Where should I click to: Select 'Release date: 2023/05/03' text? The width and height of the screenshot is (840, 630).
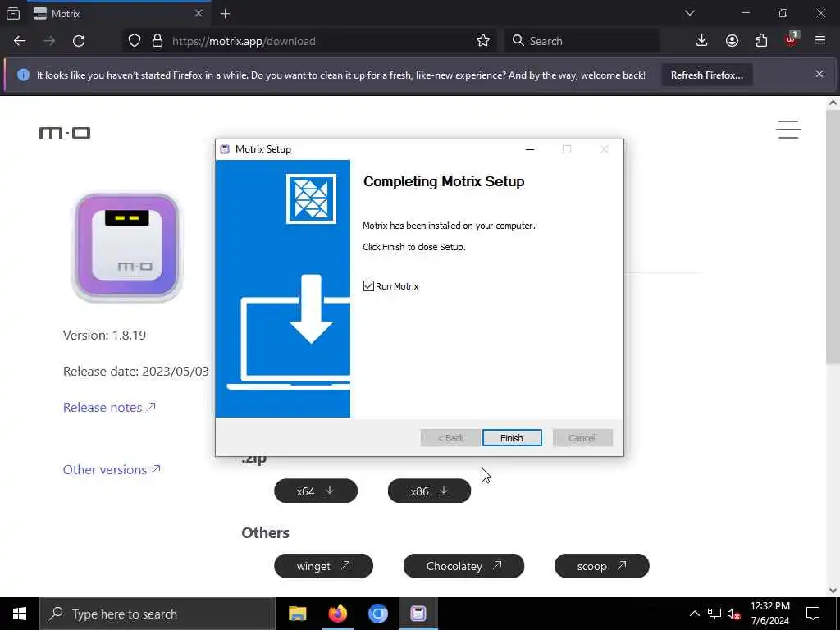136,372
